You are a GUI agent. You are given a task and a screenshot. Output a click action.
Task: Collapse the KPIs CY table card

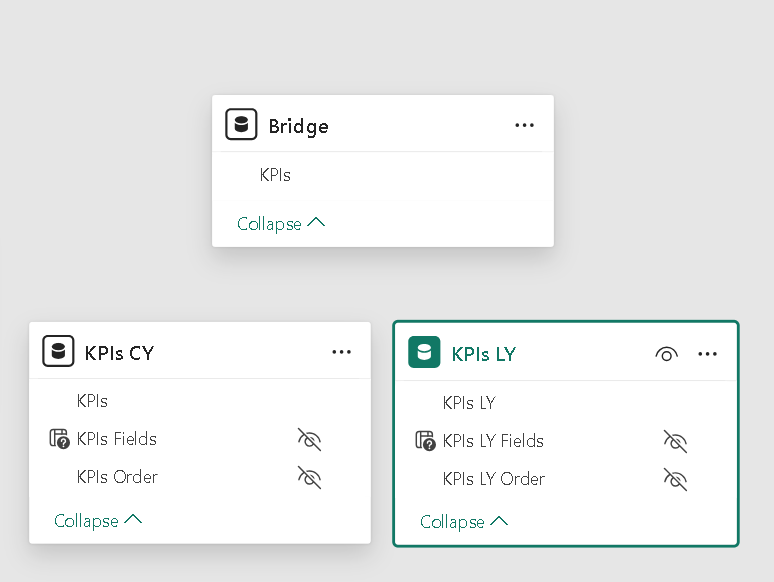(x=98, y=521)
